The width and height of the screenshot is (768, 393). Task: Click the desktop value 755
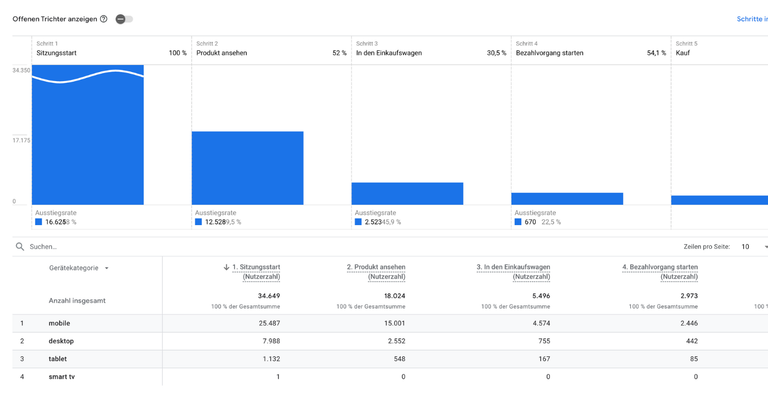click(544, 341)
